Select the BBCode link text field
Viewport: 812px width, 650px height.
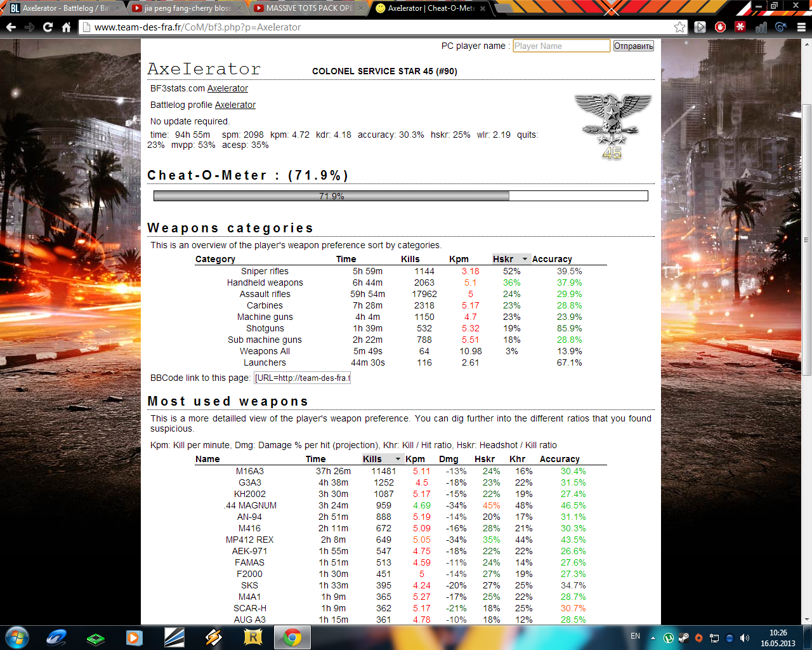click(x=303, y=378)
